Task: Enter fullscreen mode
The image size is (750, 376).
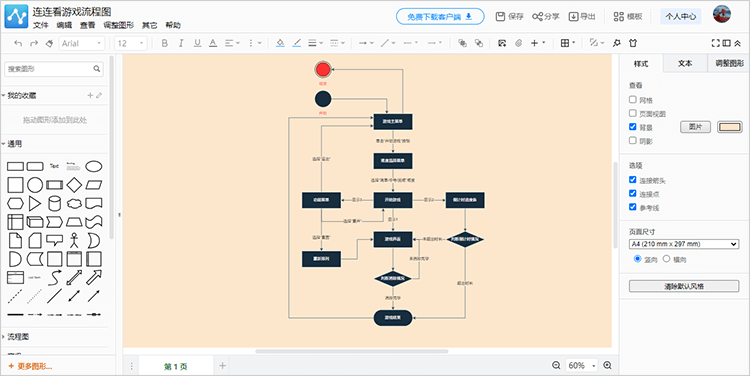Action: click(x=715, y=43)
